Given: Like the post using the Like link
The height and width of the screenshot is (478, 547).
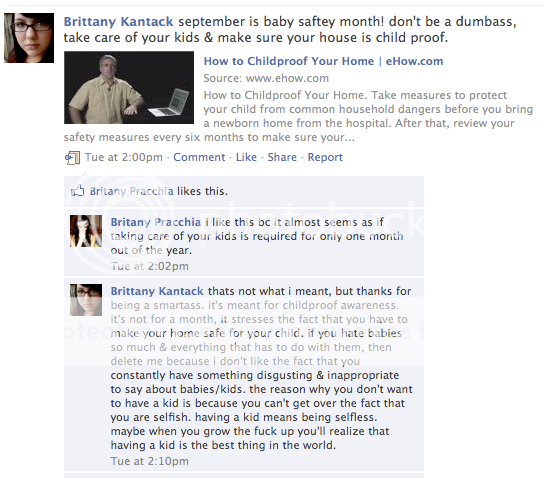Looking at the screenshot, I should pyautogui.click(x=246, y=157).
